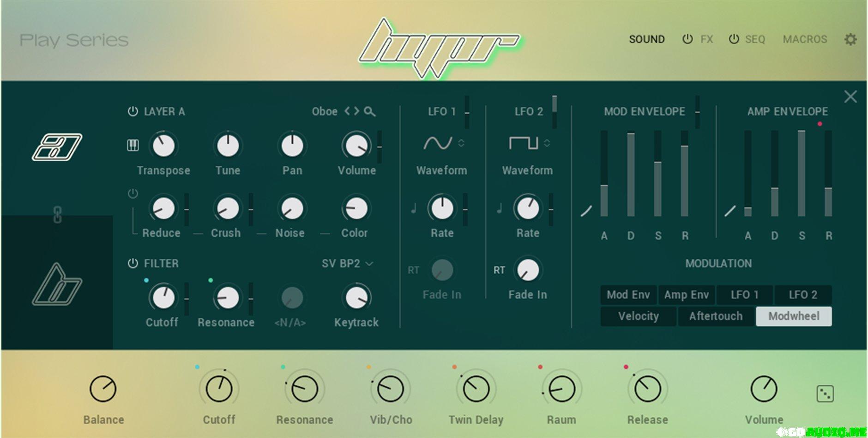Click the Noise knob
This screenshot has height=438, width=868.
[x=292, y=208]
